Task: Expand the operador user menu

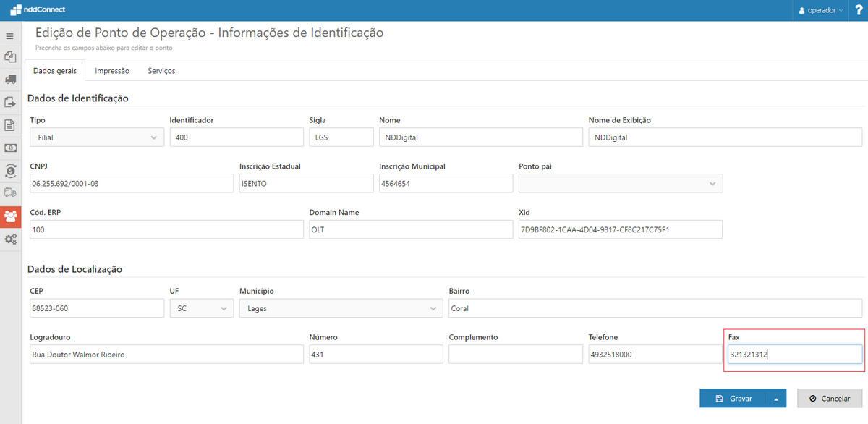Action: 820,9
